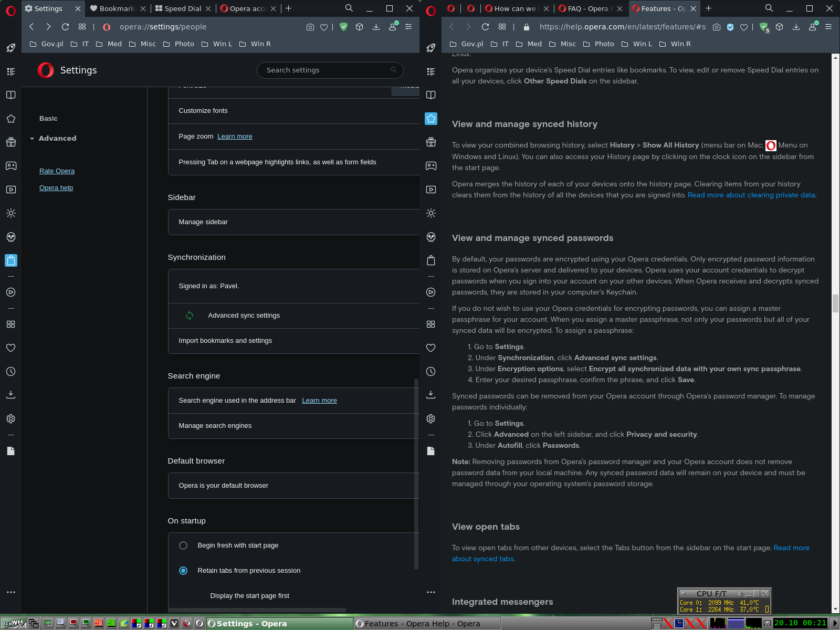This screenshot has width=840, height=630.
Task: Open extensions cube icon in right window toolbar
Action: coord(780,27)
